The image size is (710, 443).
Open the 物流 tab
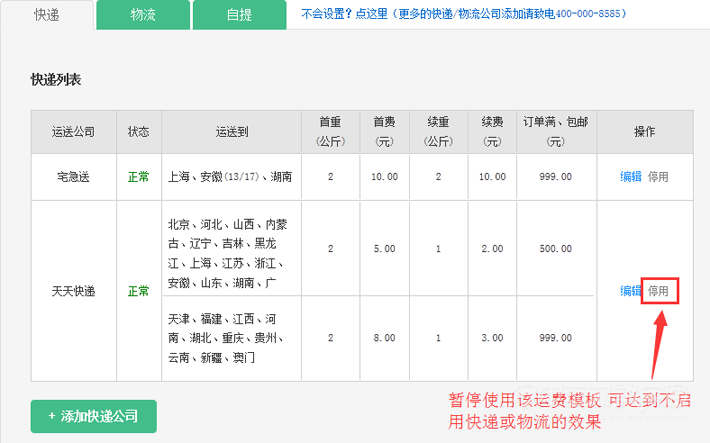143,15
